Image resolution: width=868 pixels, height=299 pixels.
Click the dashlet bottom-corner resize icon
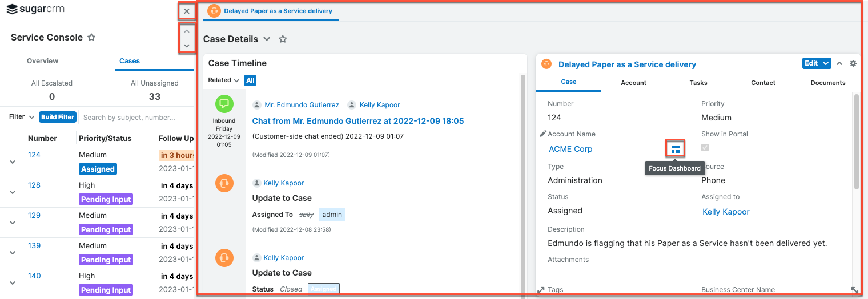[854, 290]
